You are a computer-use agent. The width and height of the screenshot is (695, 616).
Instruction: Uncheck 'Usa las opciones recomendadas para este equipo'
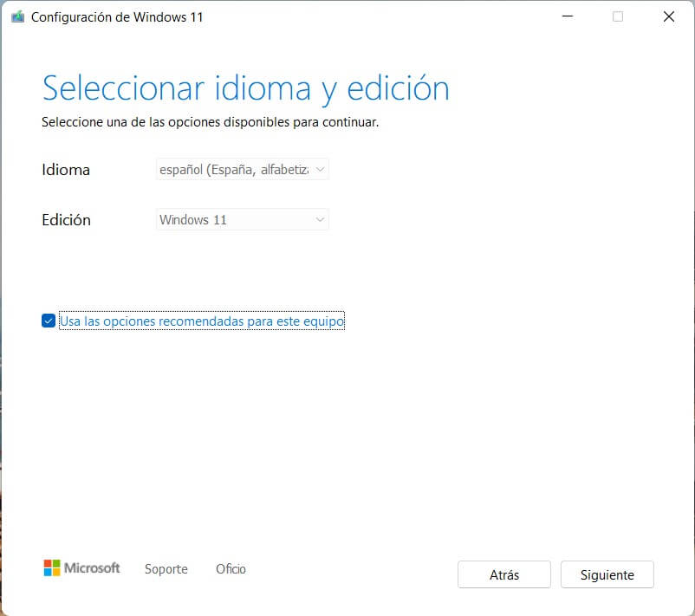pyautogui.click(x=49, y=321)
